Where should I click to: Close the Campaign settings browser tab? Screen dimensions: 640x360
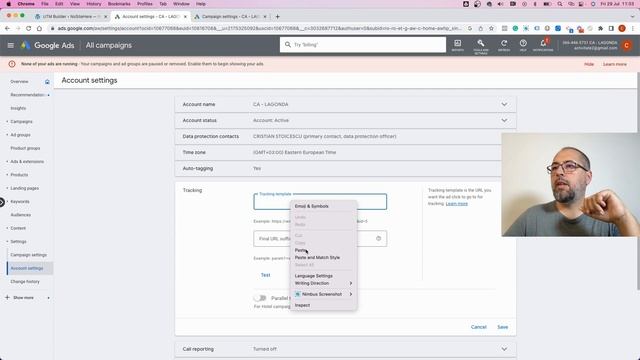[265, 16]
